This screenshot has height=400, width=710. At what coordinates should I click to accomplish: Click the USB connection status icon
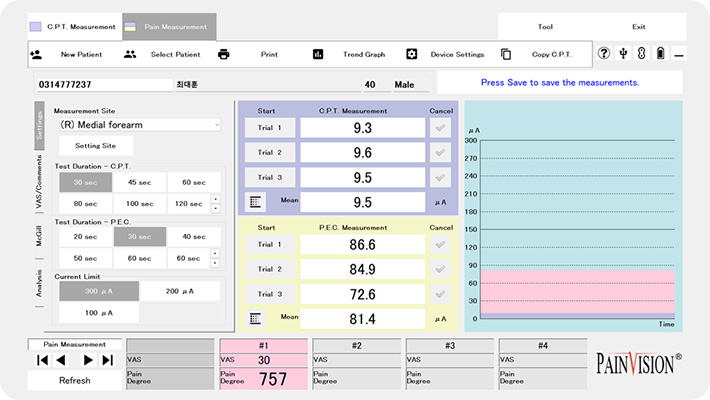tap(623, 54)
